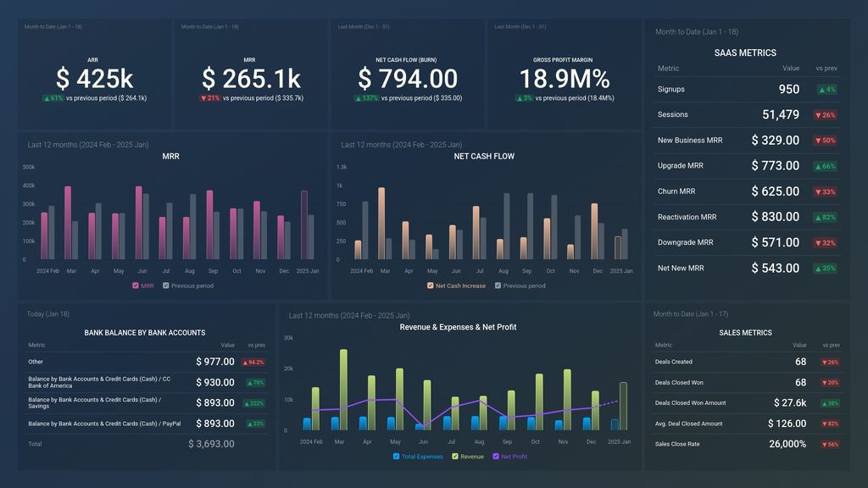Image resolution: width=868 pixels, height=488 pixels.
Task: Click Sales Close Rate 56% down badge
Action: (830, 444)
